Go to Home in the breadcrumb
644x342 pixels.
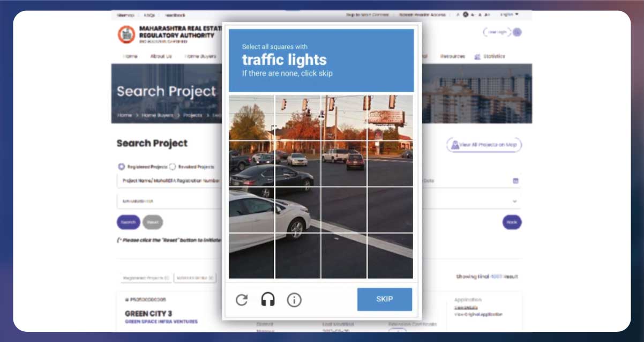point(124,115)
